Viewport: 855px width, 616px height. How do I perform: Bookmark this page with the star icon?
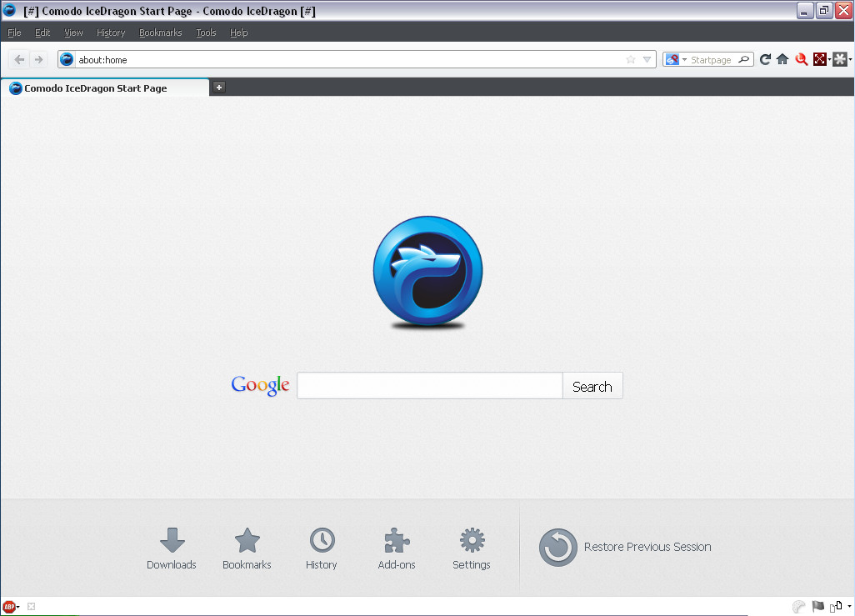tap(630, 59)
